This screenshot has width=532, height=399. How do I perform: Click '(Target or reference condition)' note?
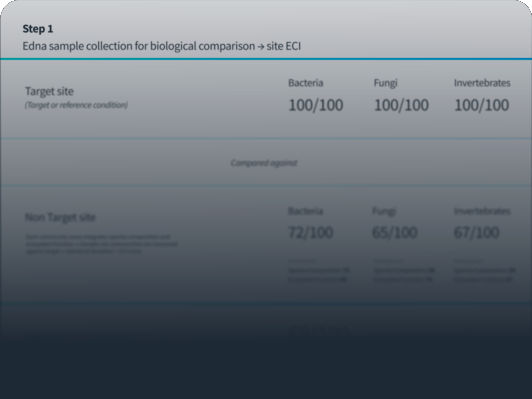[76, 105]
